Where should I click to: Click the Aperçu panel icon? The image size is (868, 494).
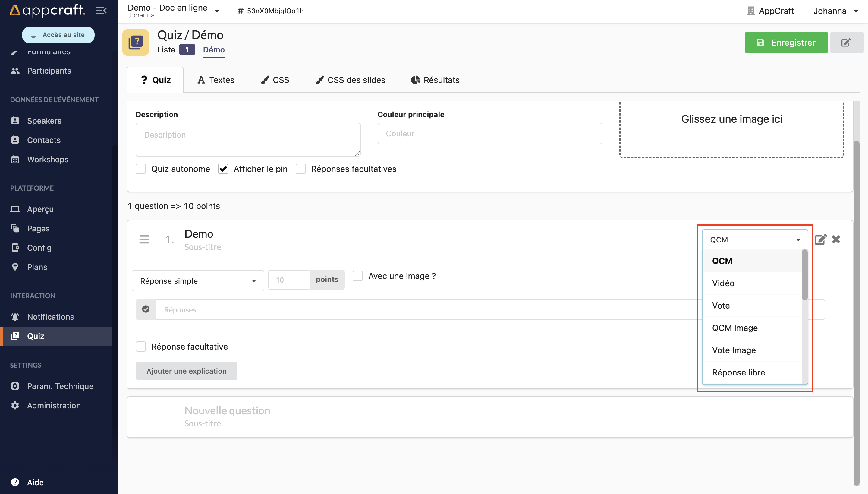pos(15,209)
